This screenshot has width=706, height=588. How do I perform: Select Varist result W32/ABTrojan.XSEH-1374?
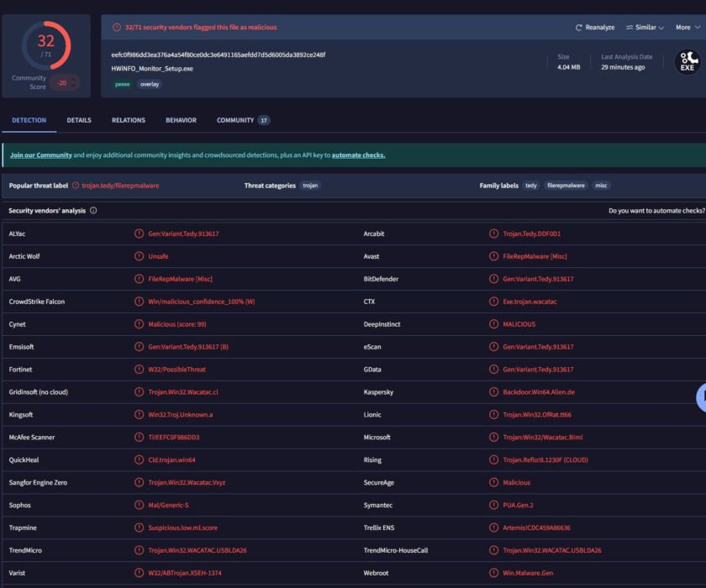185,573
